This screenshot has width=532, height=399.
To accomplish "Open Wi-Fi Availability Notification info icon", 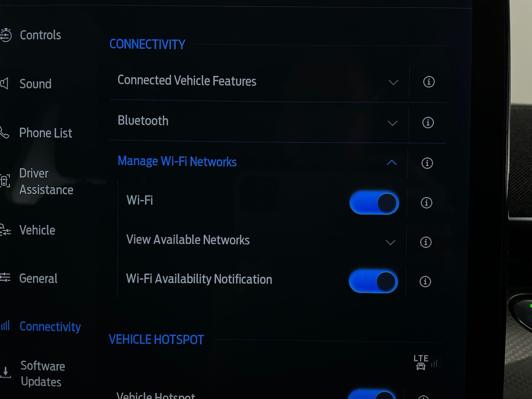I will point(425,282).
